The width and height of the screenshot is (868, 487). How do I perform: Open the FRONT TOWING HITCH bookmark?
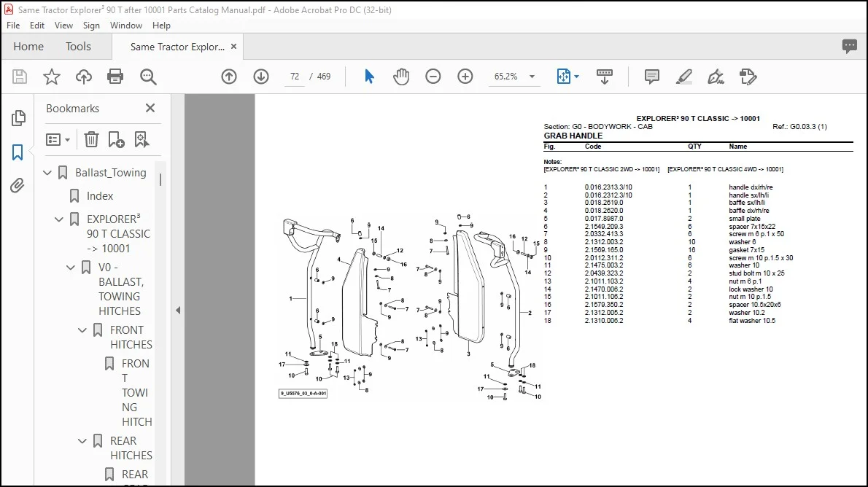pyautogui.click(x=136, y=392)
